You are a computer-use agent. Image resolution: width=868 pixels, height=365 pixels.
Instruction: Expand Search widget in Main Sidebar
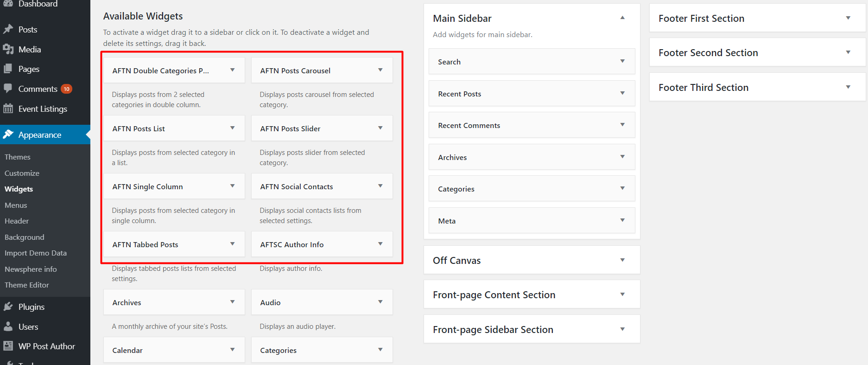pyautogui.click(x=623, y=61)
